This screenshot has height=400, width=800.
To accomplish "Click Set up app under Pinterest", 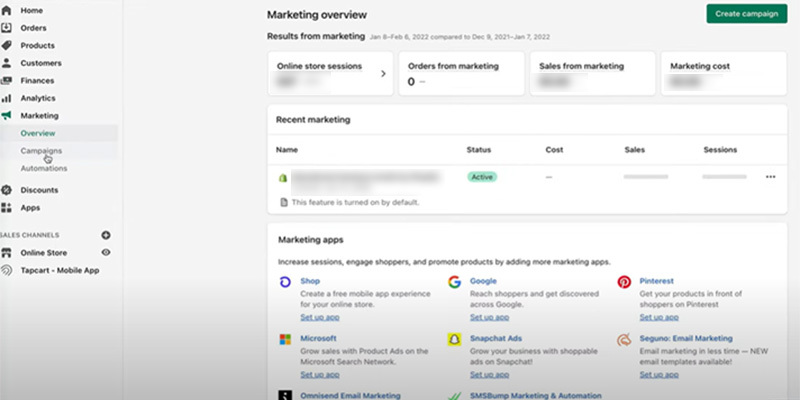I will (658, 317).
